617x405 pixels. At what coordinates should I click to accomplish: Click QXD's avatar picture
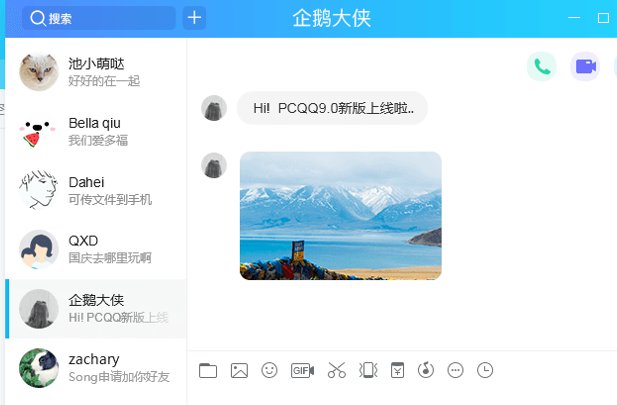[x=39, y=250]
